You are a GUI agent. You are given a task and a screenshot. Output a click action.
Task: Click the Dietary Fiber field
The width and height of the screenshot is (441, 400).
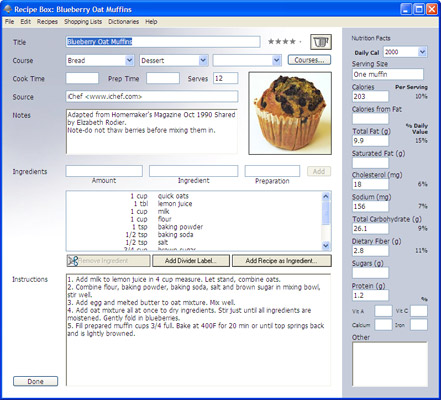370,250
